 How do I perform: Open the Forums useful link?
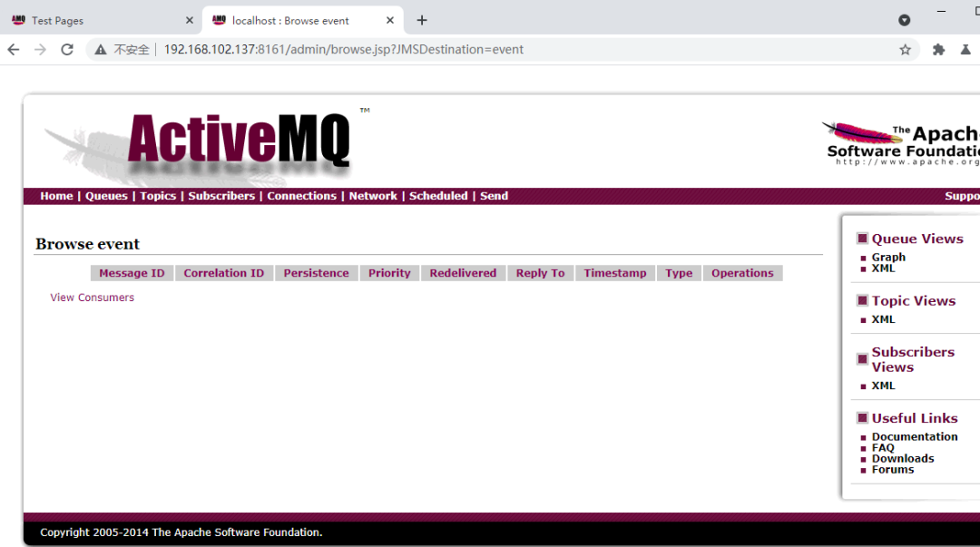(x=893, y=470)
